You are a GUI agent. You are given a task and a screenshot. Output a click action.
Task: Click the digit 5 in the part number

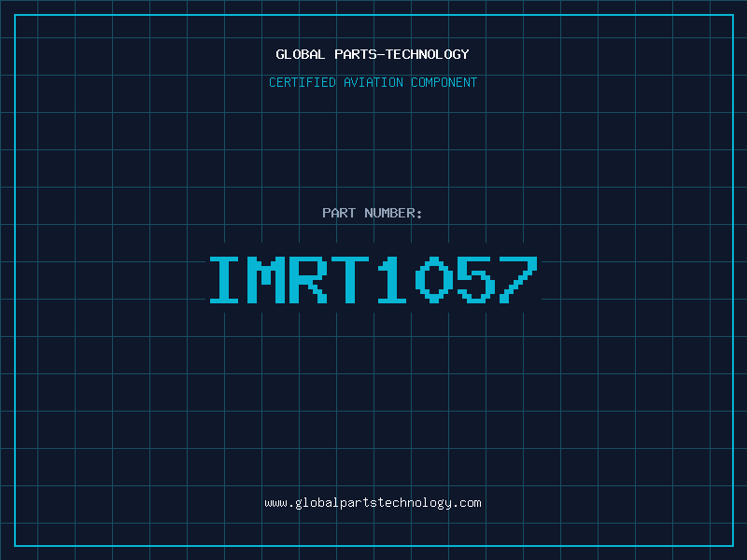pyautogui.click(x=478, y=280)
